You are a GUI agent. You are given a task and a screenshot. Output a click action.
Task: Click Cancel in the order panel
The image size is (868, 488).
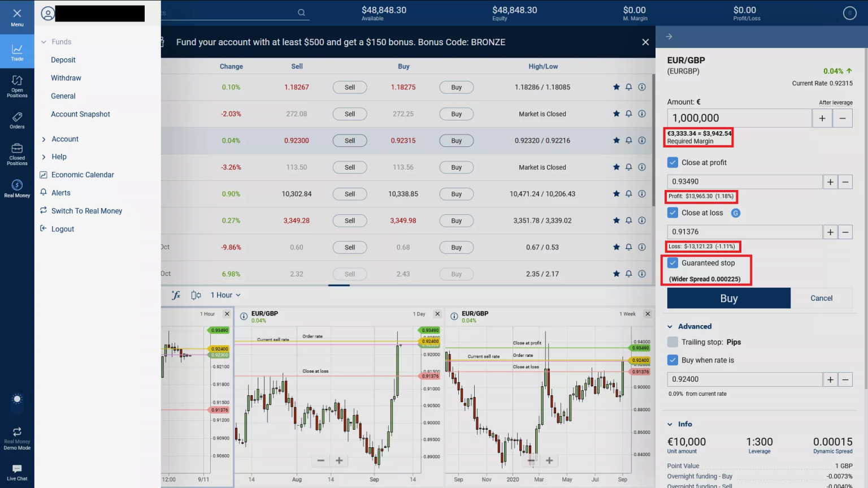click(x=821, y=298)
